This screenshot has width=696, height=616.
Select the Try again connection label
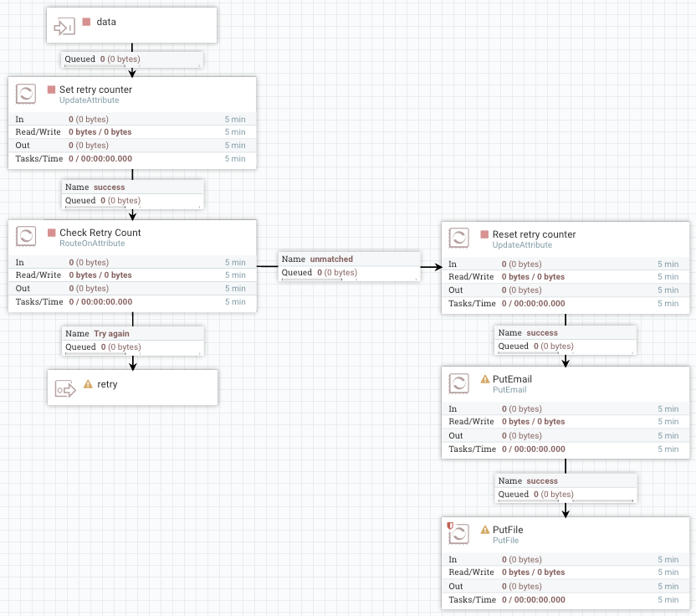point(134,340)
